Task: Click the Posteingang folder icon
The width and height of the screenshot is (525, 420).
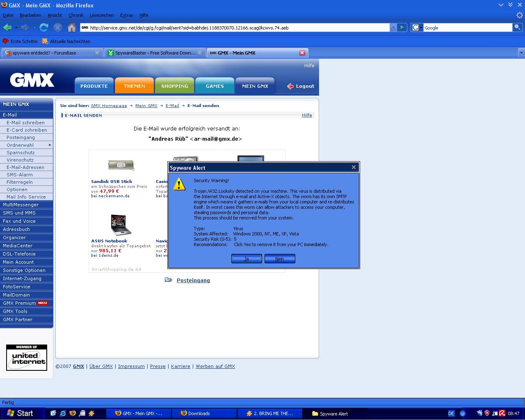Action: click(x=169, y=280)
